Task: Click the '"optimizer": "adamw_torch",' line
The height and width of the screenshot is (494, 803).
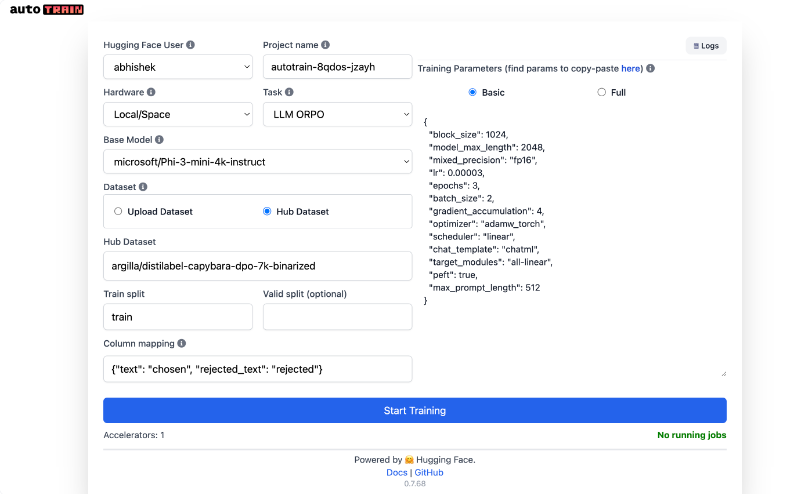Action: tap(487, 224)
